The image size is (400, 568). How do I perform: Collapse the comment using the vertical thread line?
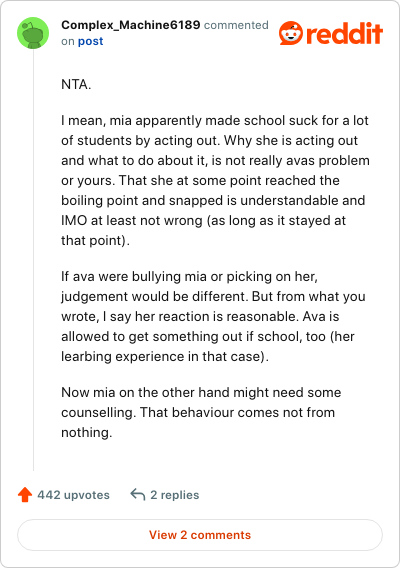pyautogui.click(x=33, y=260)
